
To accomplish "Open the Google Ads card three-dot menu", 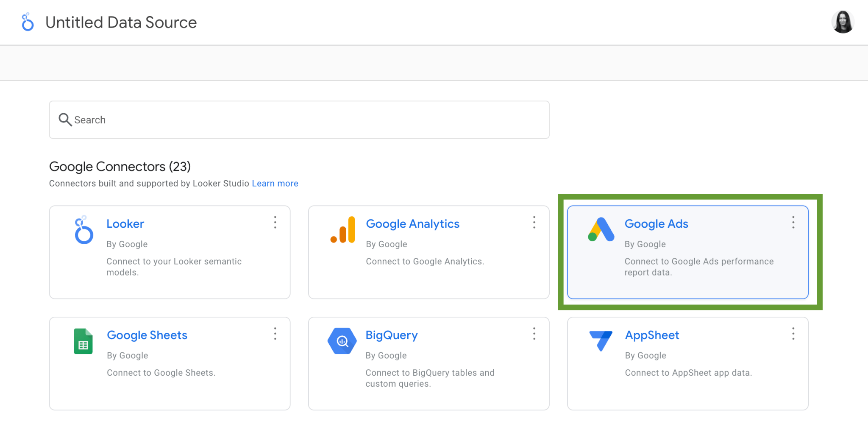I will coord(793,222).
